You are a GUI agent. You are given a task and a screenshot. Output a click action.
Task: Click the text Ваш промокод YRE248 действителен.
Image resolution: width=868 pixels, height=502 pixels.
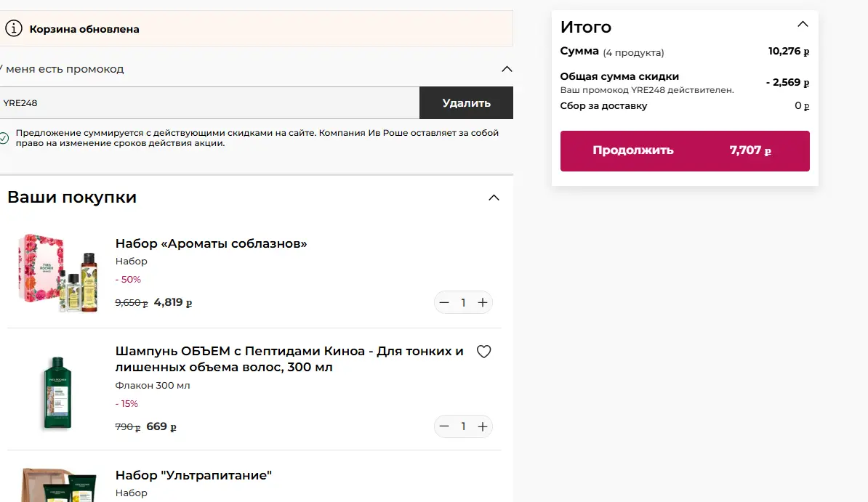tap(646, 90)
